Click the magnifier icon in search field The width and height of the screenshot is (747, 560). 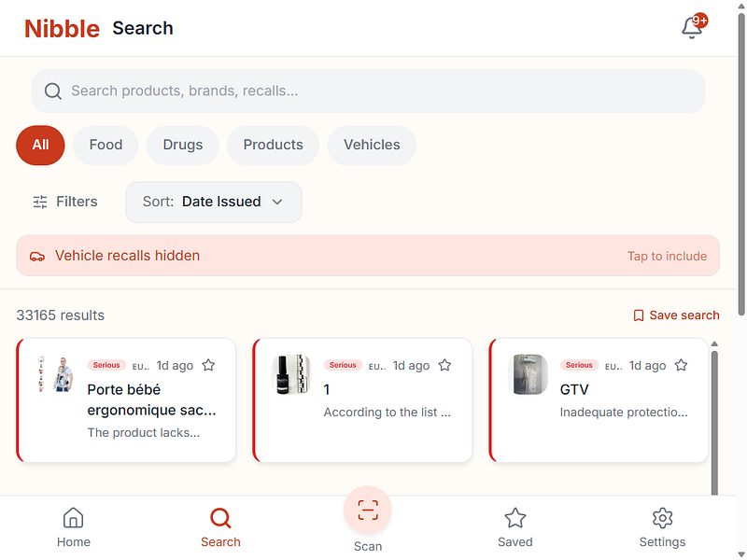(x=53, y=91)
